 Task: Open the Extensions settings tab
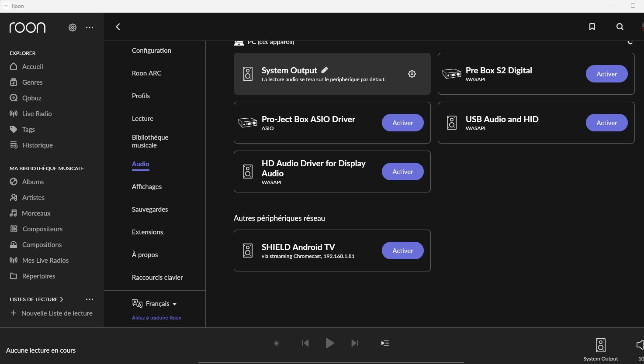click(x=148, y=232)
